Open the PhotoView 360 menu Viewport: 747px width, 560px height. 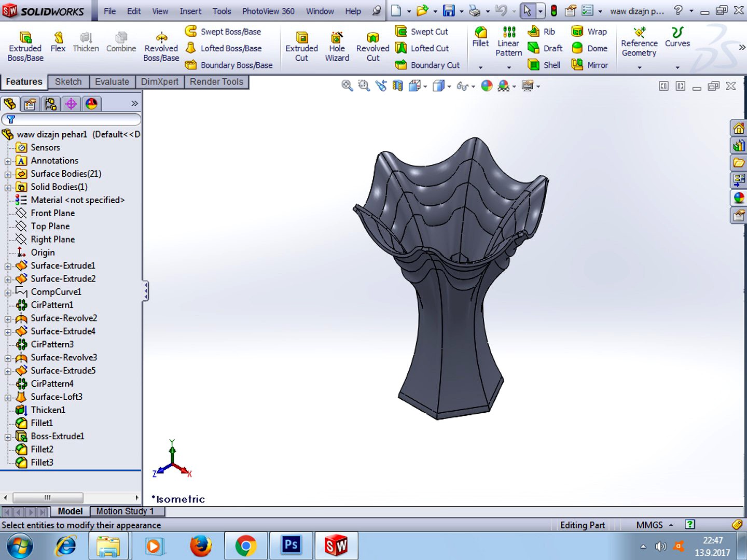268,11
